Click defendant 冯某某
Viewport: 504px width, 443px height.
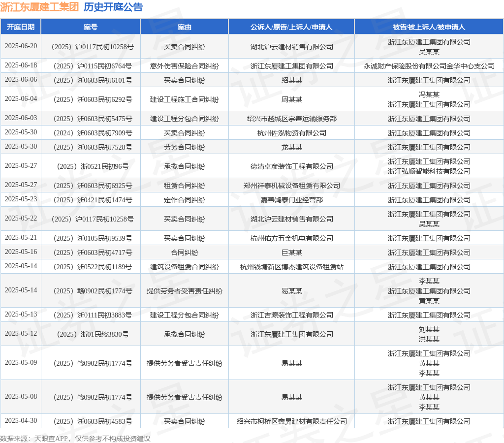(429, 95)
